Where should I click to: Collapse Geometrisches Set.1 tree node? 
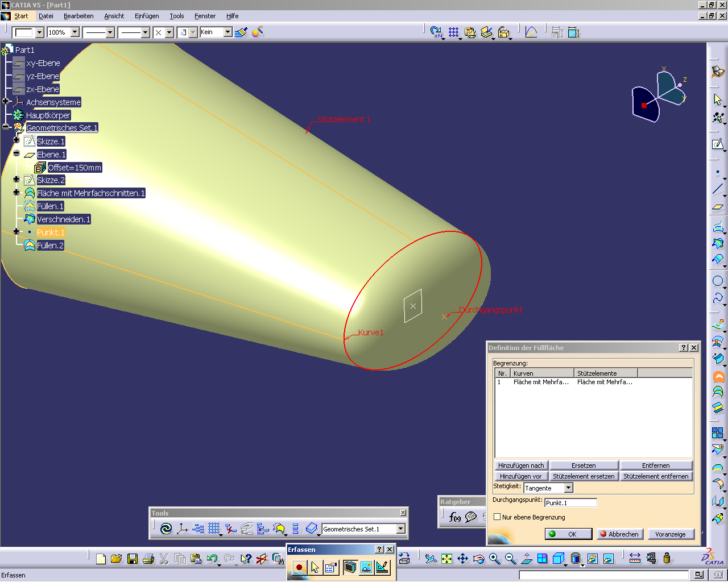[6, 127]
